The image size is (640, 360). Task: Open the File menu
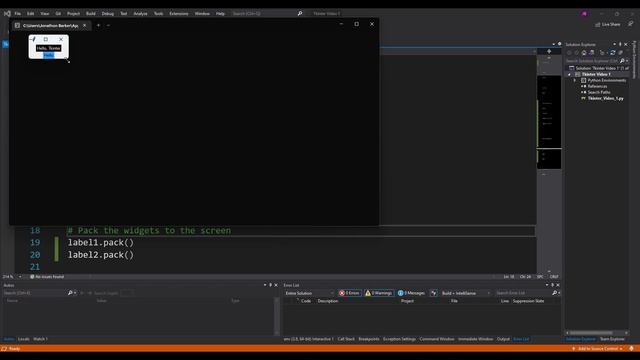pos(18,13)
